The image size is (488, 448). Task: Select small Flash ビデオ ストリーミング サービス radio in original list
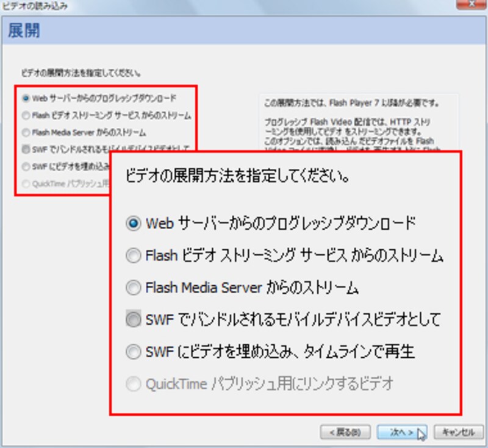click(26, 116)
